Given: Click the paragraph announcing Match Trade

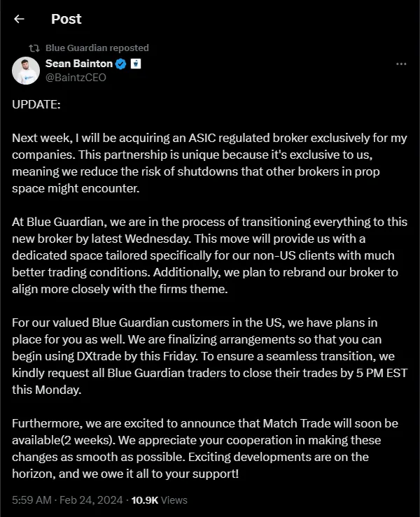Looking at the screenshot, I should (205, 448).
